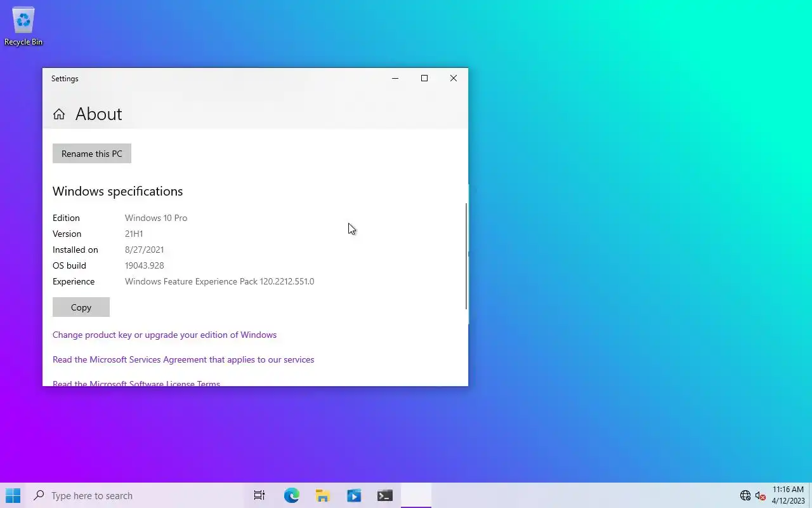The width and height of the screenshot is (812, 508).
Task: Maximize the Settings window
Action: coord(424,78)
